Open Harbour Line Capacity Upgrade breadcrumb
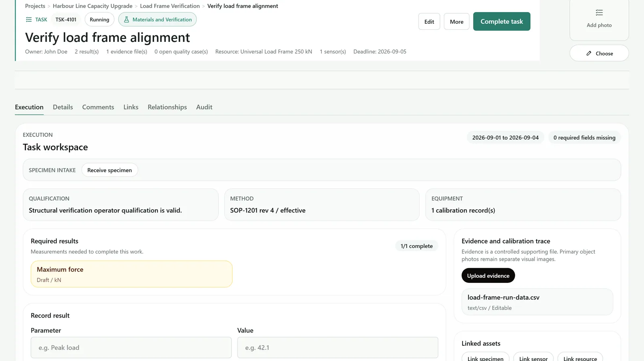This screenshot has height=361, width=644. pyautogui.click(x=93, y=6)
